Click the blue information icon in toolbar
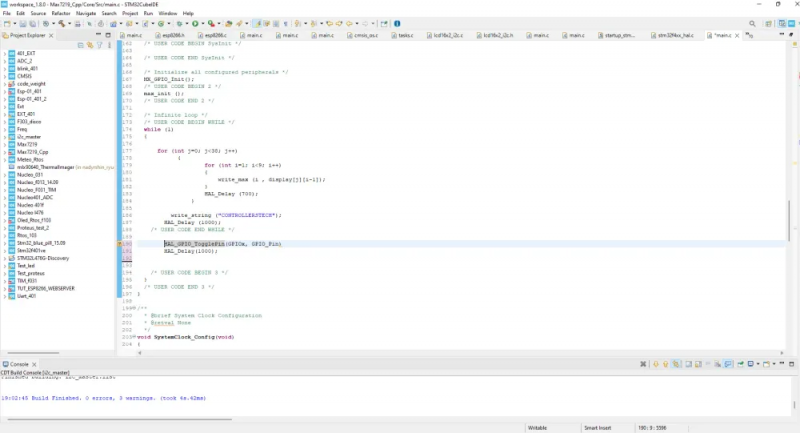The width and height of the screenshot is (800, 433). point(397,23)
